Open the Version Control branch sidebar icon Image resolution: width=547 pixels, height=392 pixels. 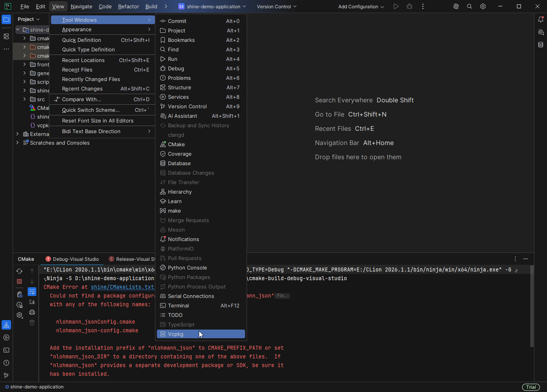[6, 375]
